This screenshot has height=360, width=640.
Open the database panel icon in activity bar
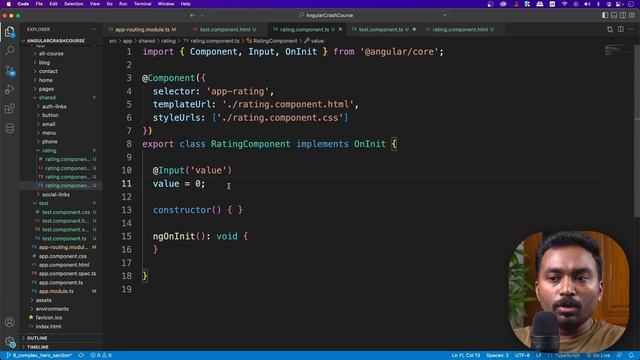coord(9,128)
